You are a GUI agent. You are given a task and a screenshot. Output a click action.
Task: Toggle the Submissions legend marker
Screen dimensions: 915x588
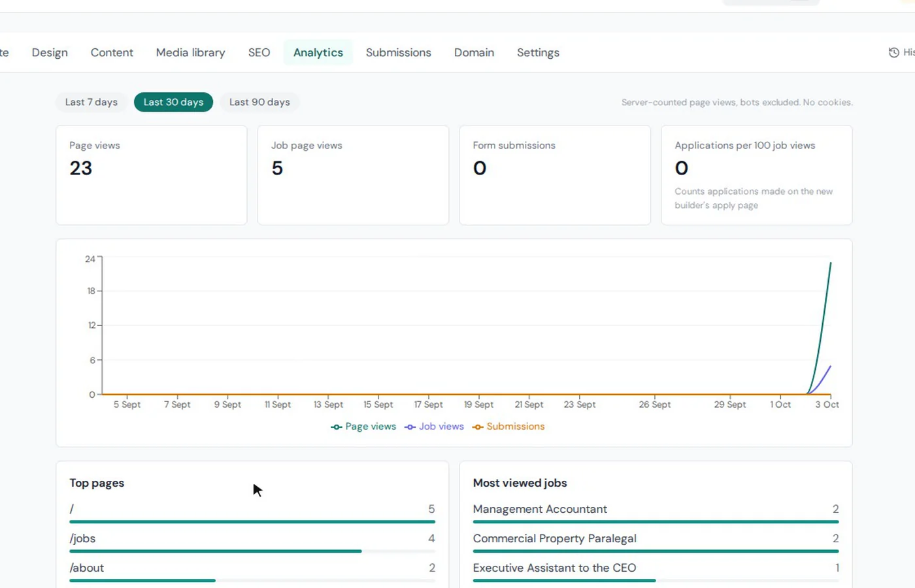tap(478, 427)
